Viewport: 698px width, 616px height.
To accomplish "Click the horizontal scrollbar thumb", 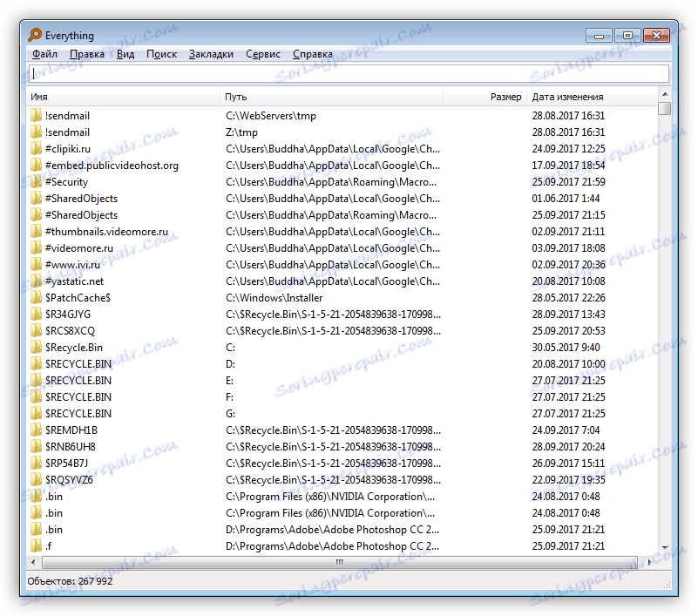I will 340,562.
